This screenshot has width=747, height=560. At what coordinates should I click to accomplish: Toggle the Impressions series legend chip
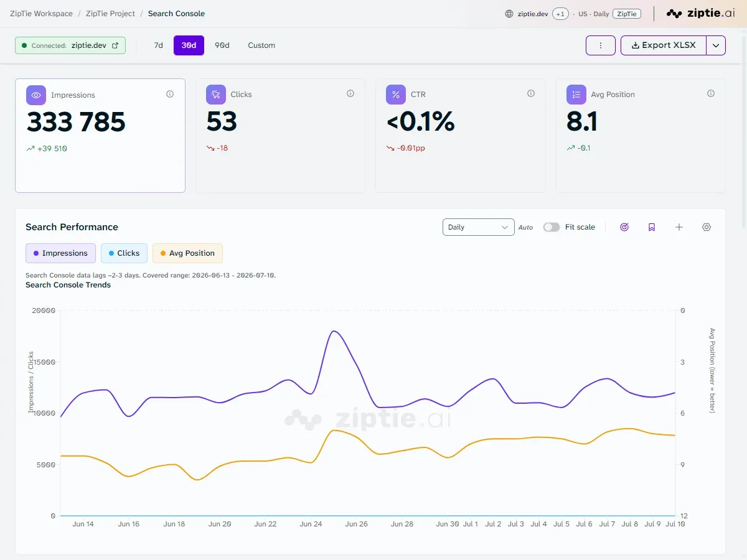click(60, 253)
